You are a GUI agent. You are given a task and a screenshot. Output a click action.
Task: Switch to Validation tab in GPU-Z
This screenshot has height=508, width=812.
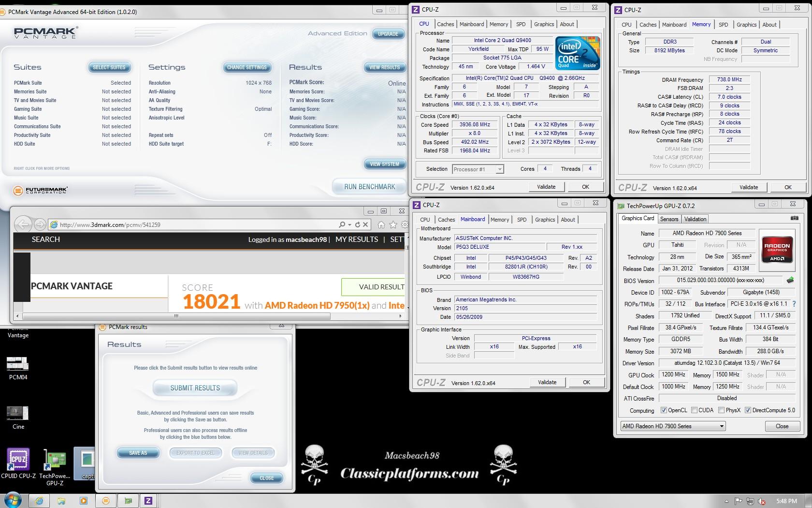pyautogui.click(x=695, y=219)
